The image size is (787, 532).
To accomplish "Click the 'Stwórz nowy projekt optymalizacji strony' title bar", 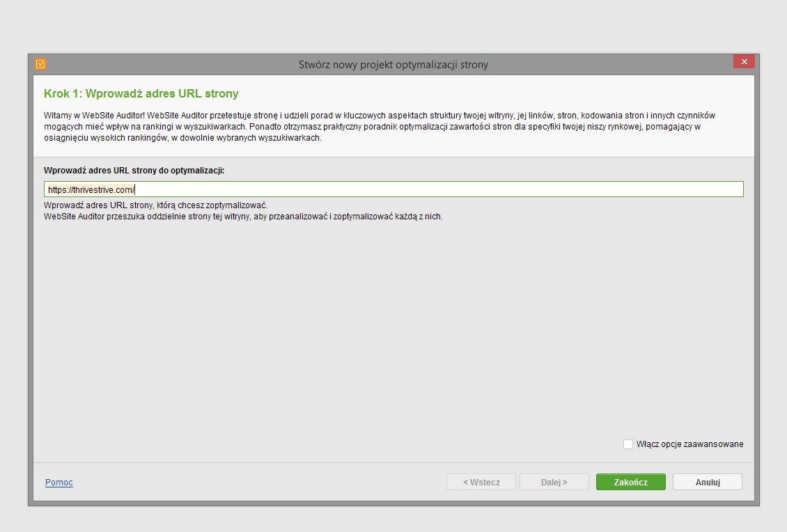I will click(x=393, y=65).
